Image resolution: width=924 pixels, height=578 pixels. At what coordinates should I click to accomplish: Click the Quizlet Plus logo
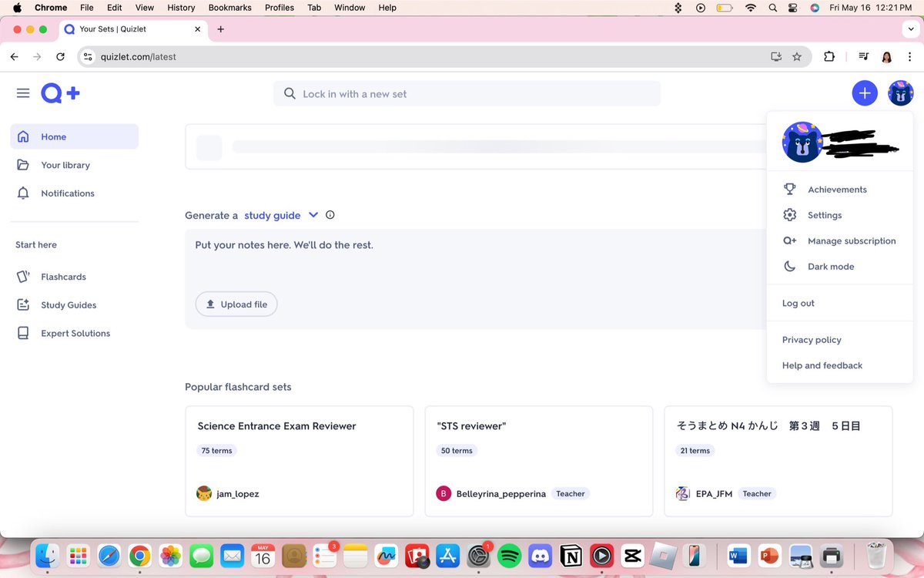(61, 93)
